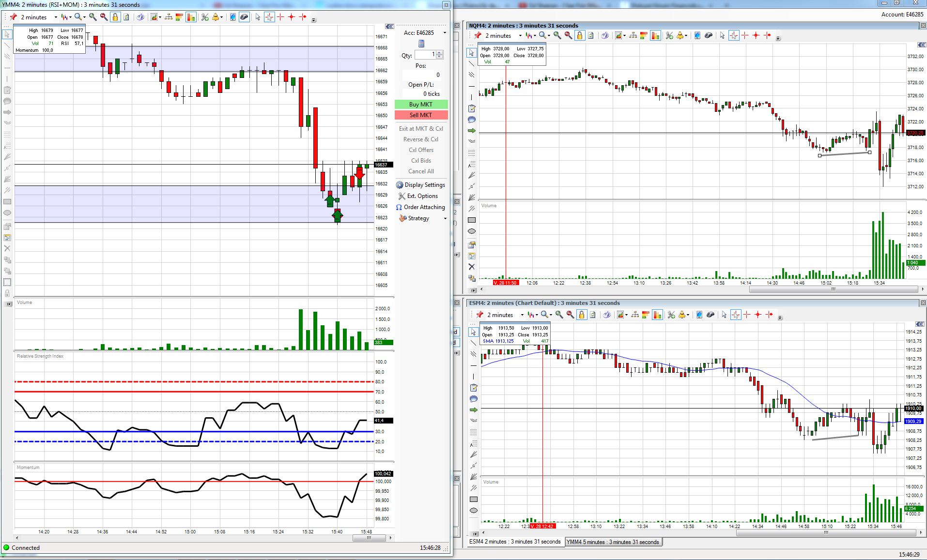Screen dimensions: 927x560
Task: Click Cancel All button
Action: [421, 171]
